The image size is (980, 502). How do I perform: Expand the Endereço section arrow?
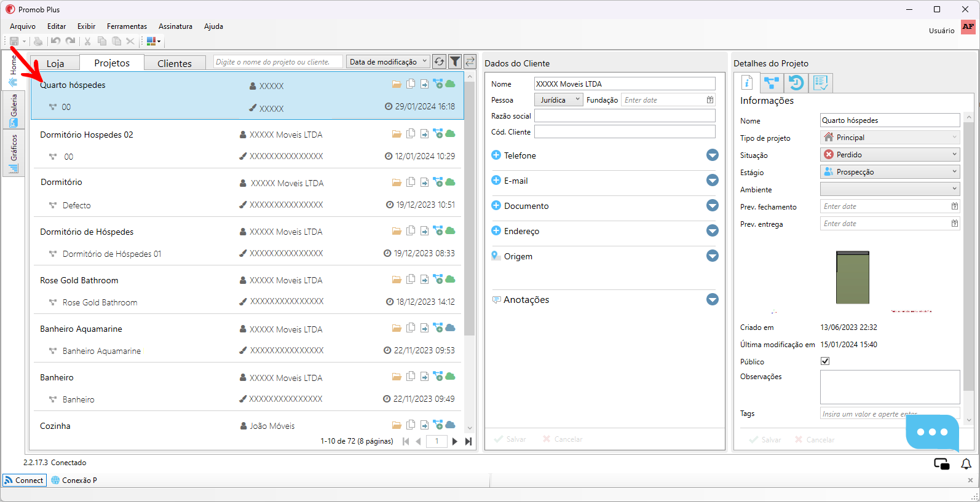coord(713,230)
